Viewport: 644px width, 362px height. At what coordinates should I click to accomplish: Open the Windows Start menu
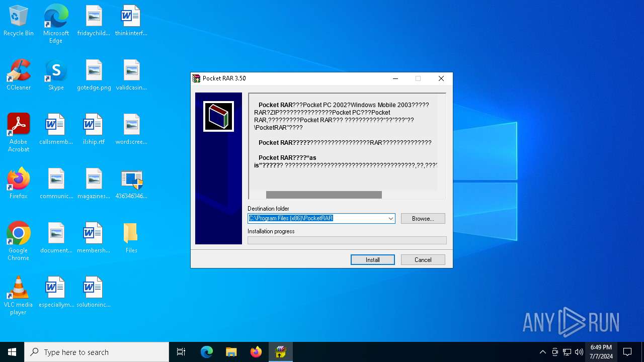click(x=12, y=352)
